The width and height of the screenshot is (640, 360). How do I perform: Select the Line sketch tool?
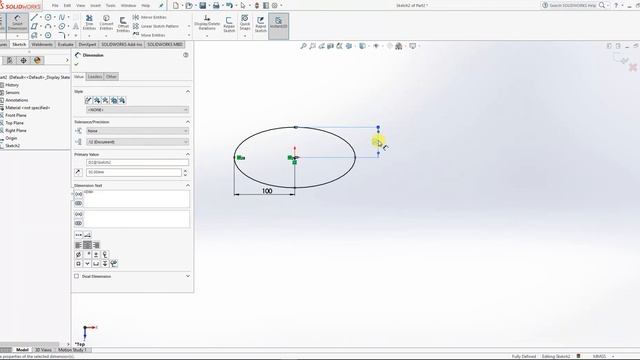34,17
